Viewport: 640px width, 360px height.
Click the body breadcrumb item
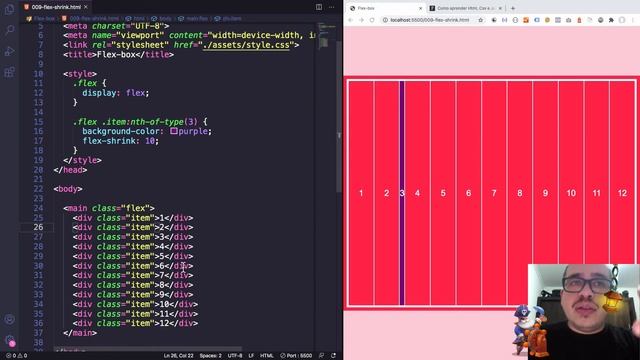(x=162, y=18)
